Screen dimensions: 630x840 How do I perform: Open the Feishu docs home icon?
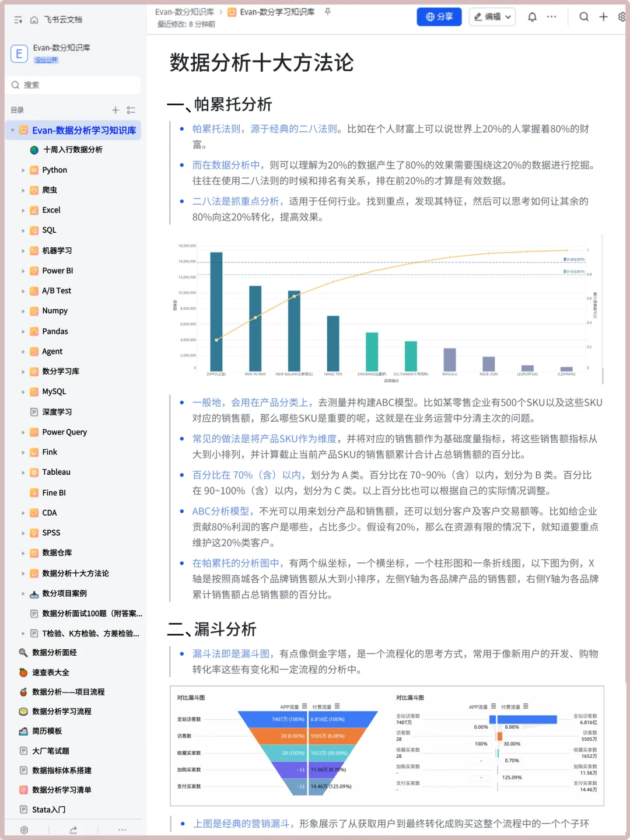[x=34, y=20]
